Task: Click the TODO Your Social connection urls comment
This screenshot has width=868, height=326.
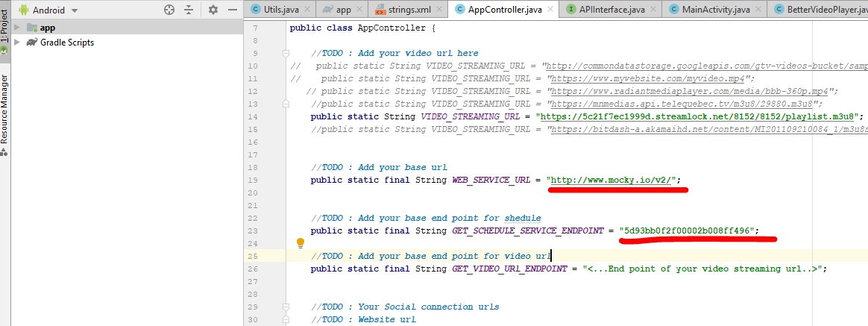Action: [405, 307]
